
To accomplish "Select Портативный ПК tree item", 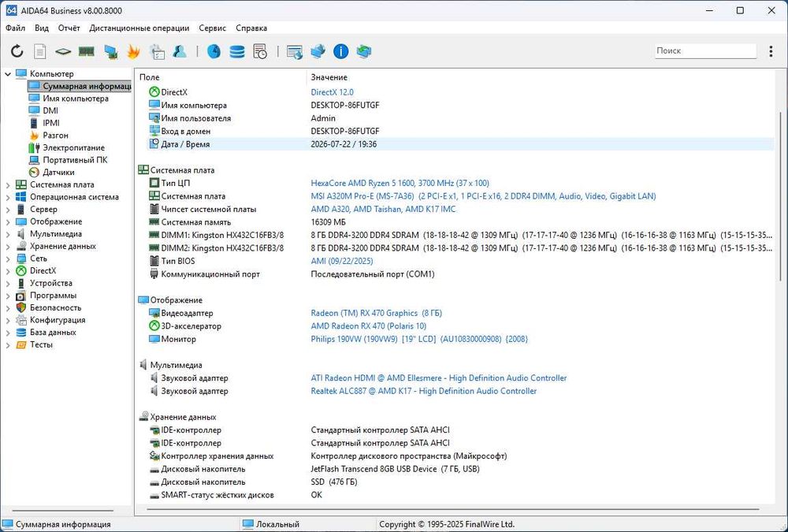I will [x=75, y=160].
